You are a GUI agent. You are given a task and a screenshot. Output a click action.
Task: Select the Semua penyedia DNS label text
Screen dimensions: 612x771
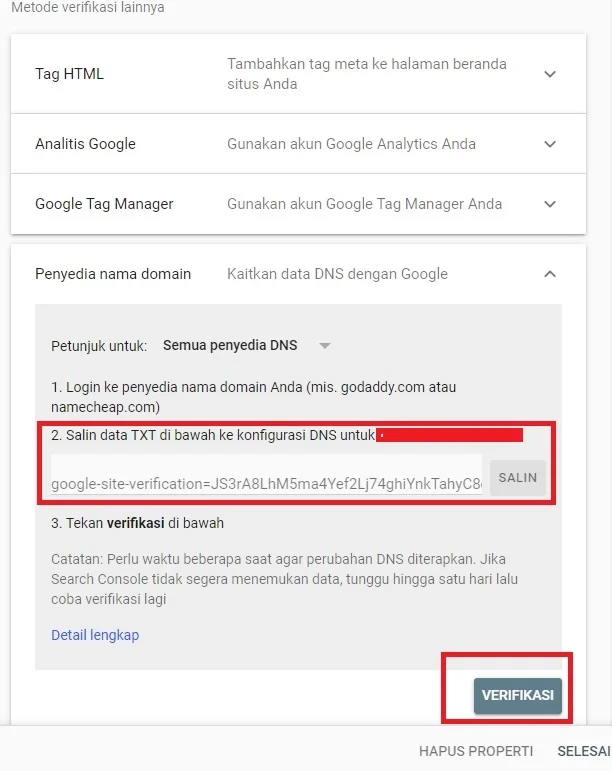coord(230,345)
